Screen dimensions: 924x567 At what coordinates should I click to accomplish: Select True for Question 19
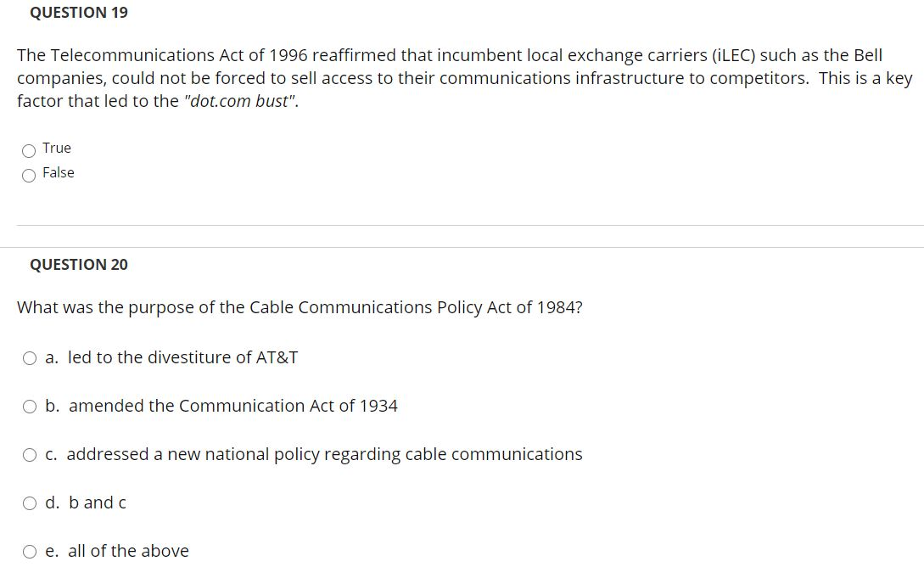(x=29, y=149)
